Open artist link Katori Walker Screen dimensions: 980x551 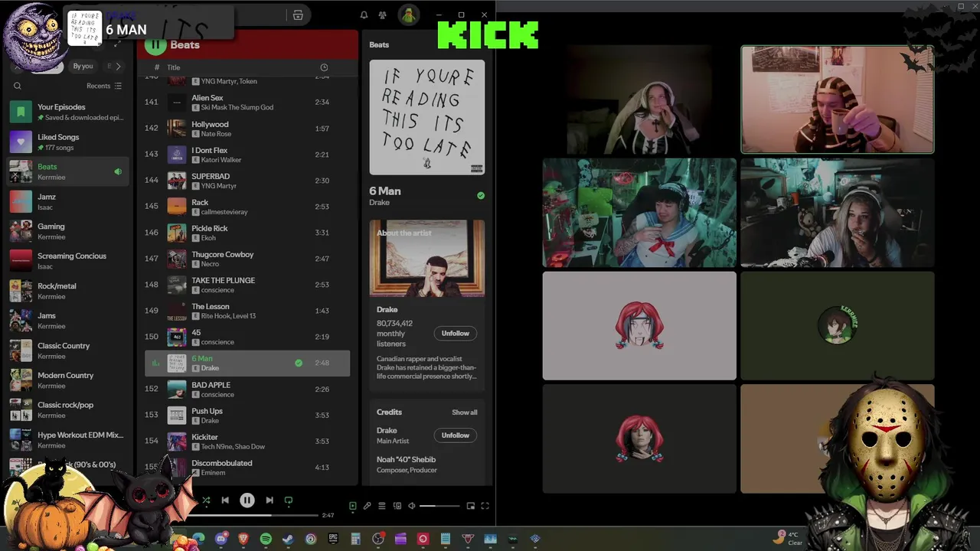coord(220,160)
